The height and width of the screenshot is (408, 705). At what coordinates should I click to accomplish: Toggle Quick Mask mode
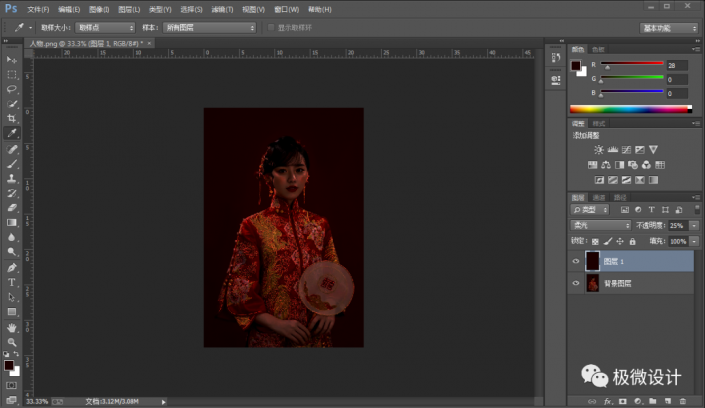pyautogui.click(x=12, y=386)
